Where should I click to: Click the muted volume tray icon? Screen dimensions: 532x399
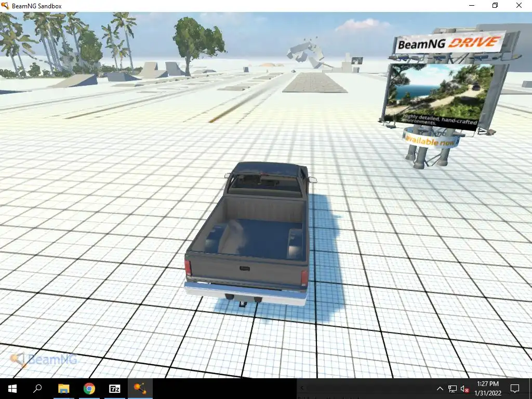pos(464,389)
